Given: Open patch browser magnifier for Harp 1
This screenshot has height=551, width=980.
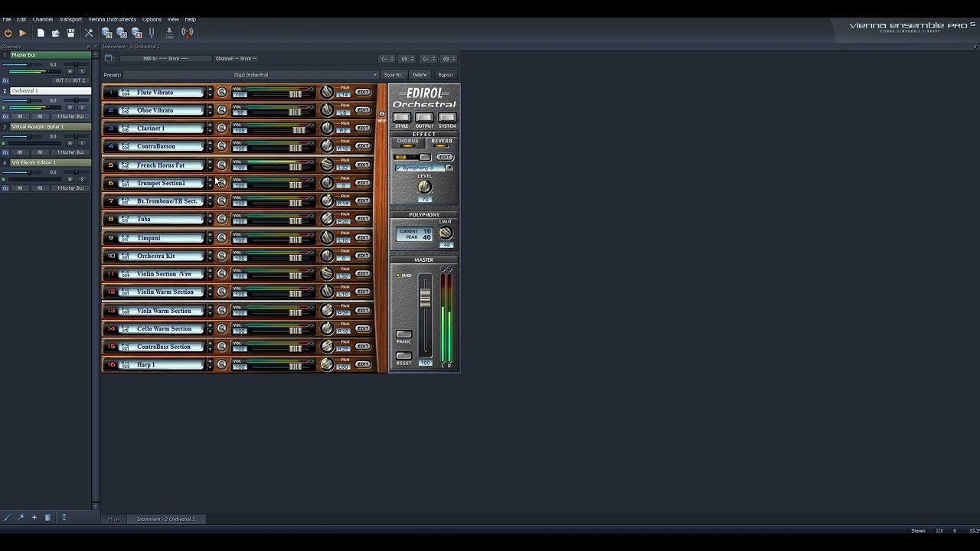Looking at the screenshot, I should point(222,364).
